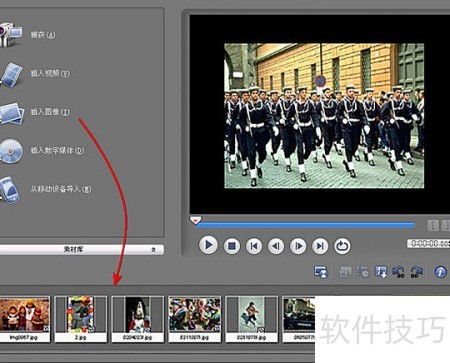Select the img0067.jpg thumbnail
This screenshot has width=450, height=363.
[x=25, y=319]
